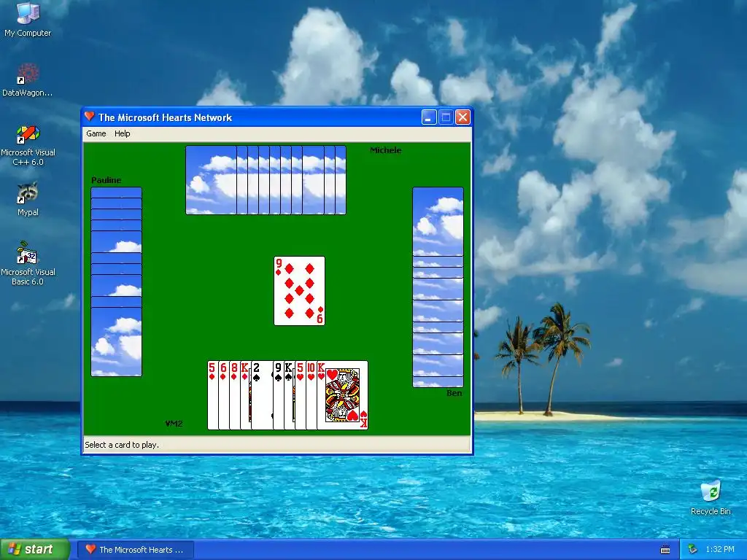
Task: Click the player name Michele
Action: pyautogui.click(x=385, y=150)
